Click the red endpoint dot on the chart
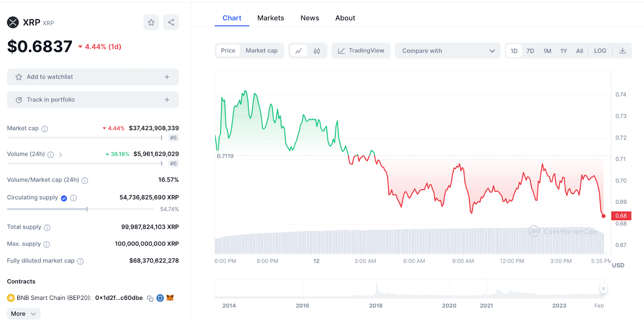This screenshot has height=320, width=644. click(x=603, y=216)
